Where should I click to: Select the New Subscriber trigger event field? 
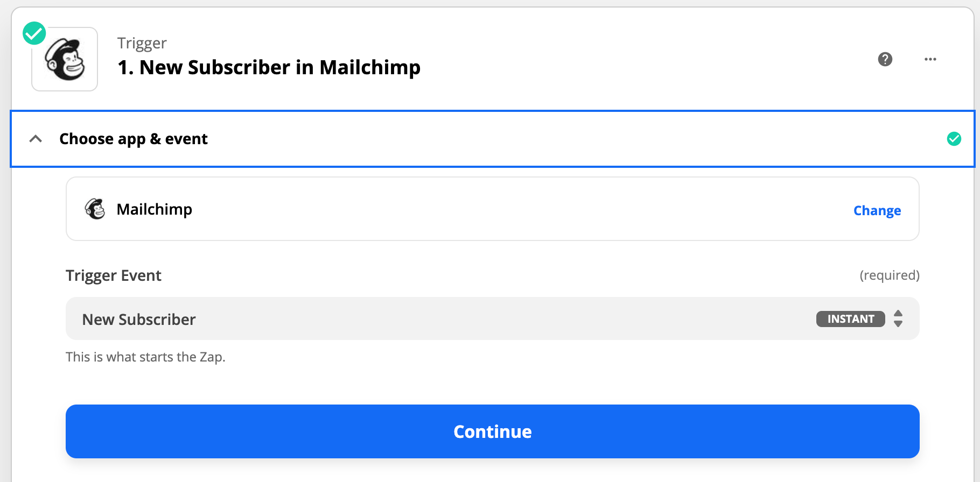(493, 318)
